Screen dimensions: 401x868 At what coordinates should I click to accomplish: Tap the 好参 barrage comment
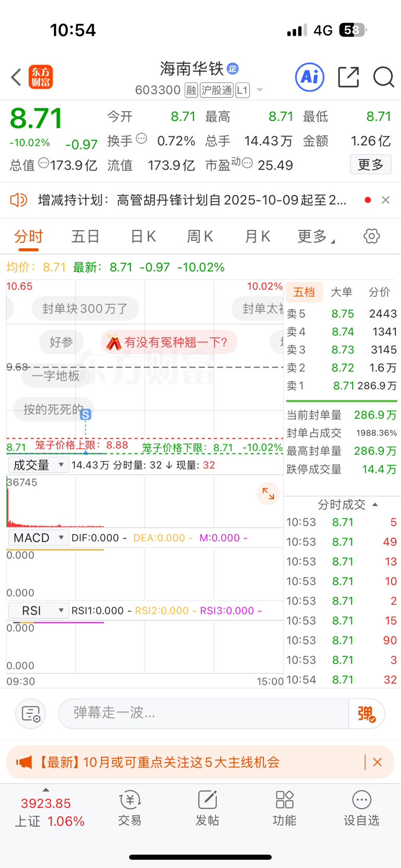pyautogui.click(x=62, y=343)
